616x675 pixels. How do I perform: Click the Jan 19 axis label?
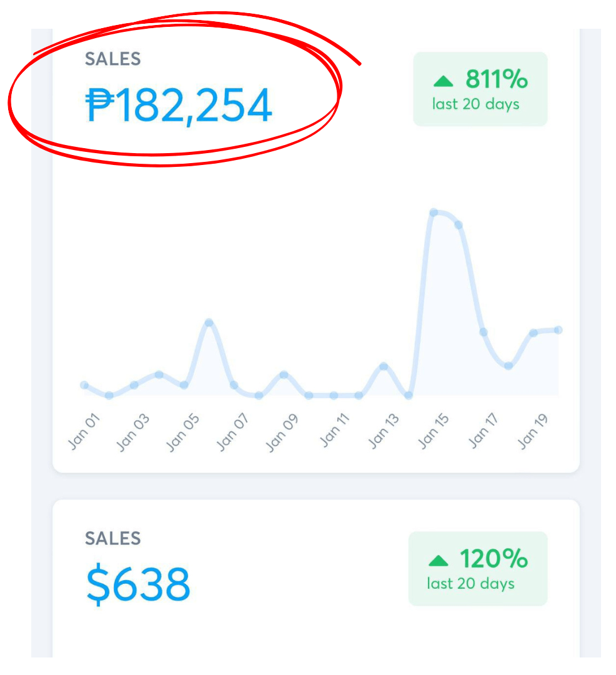click(532, 431)
